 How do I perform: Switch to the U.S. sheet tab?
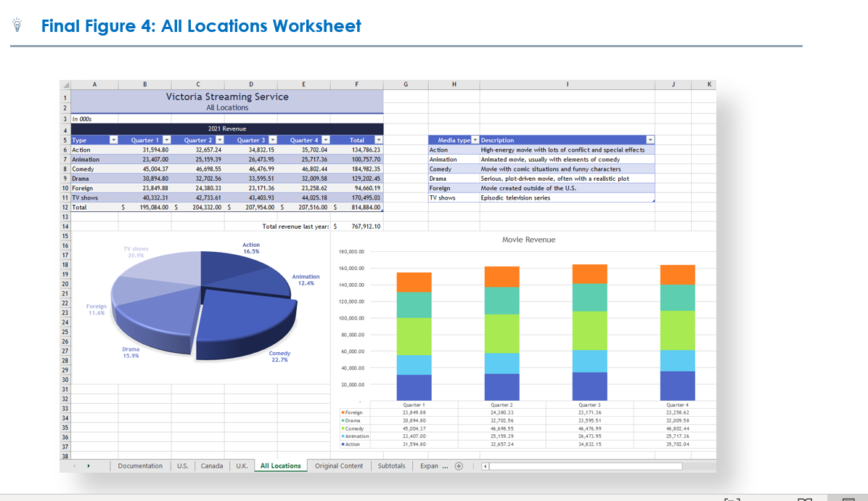(183, 466)
